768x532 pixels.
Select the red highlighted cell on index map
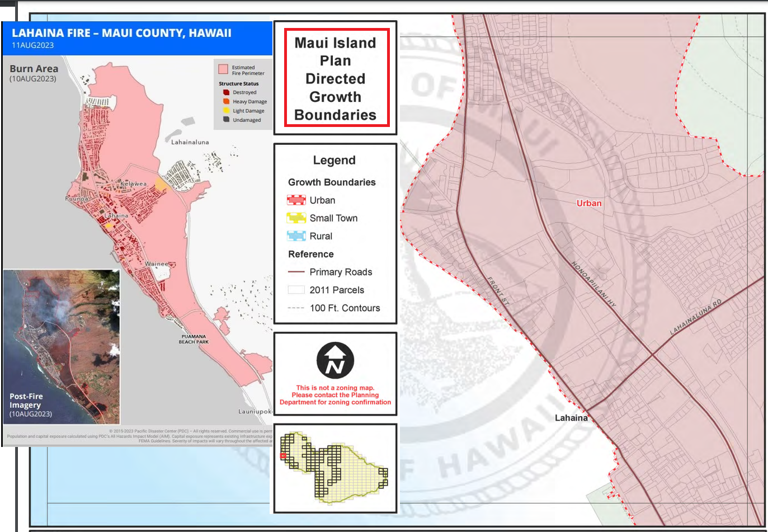pos(283,456)
